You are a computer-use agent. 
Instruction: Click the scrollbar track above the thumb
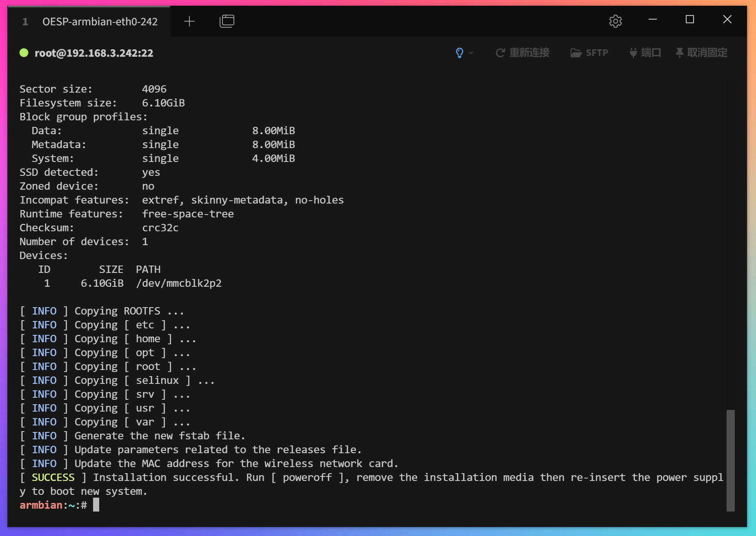[730, 245]
